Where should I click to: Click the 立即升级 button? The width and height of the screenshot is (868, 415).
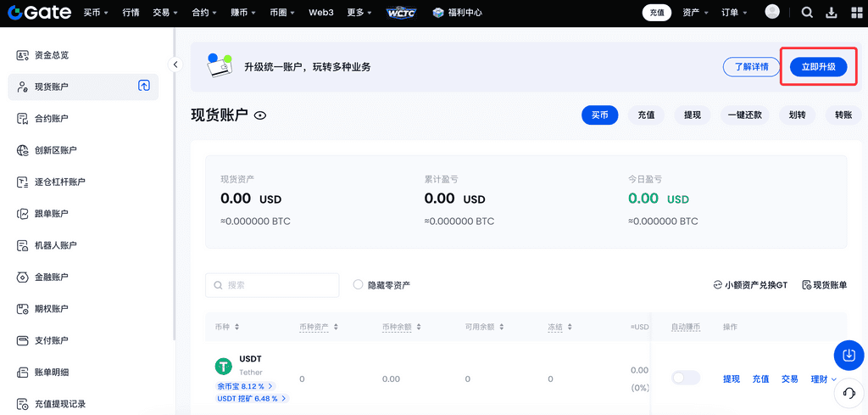tap(818, 67)
